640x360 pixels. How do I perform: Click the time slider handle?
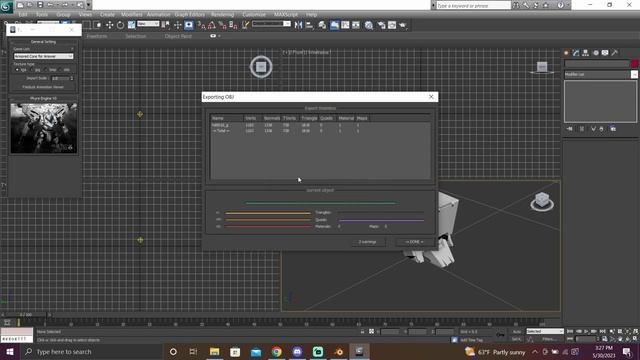point(26,315)
